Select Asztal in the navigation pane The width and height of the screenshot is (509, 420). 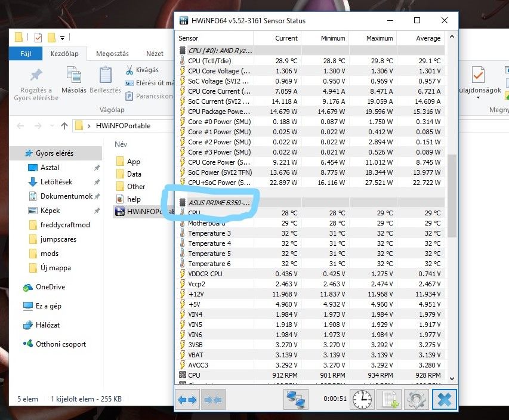(50, 168)
